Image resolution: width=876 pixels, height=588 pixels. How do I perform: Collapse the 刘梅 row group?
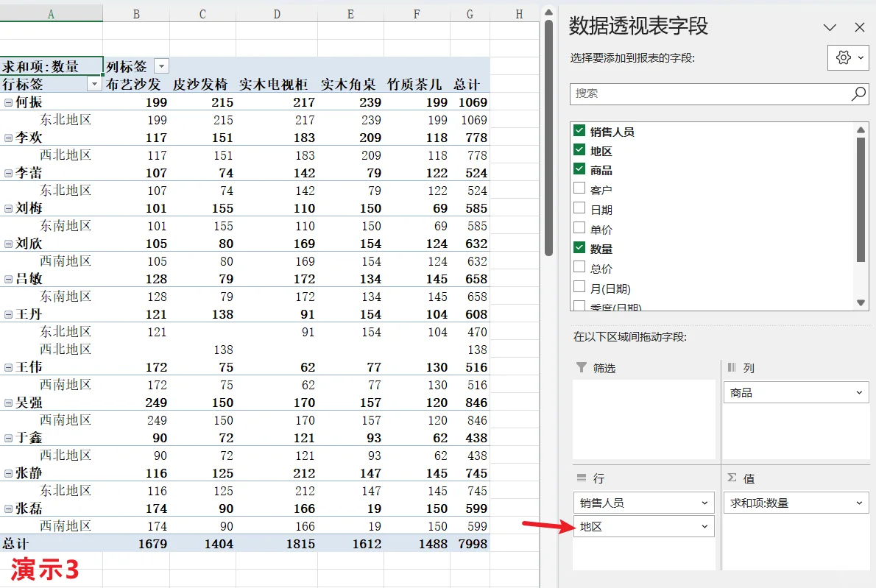[8, 209]
